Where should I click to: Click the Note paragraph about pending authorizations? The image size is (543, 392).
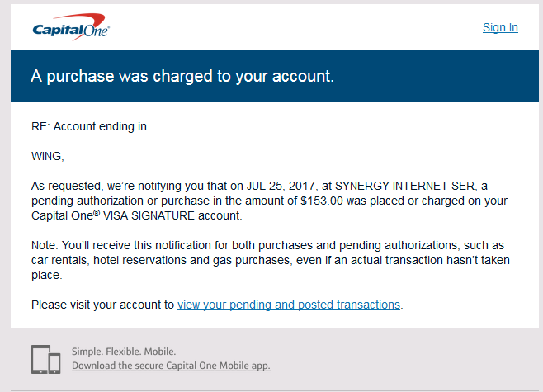[x=271, y=260]
